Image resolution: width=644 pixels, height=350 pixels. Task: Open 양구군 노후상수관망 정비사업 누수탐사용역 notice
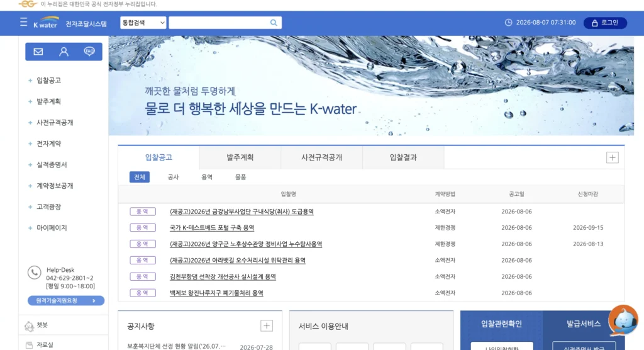coord(246,244)
